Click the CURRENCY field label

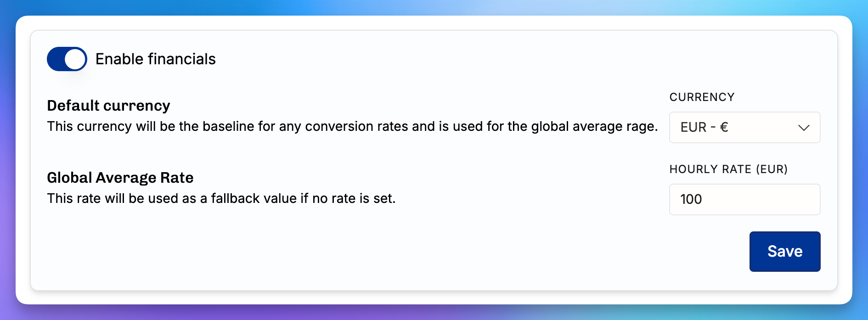click(702, 97)
